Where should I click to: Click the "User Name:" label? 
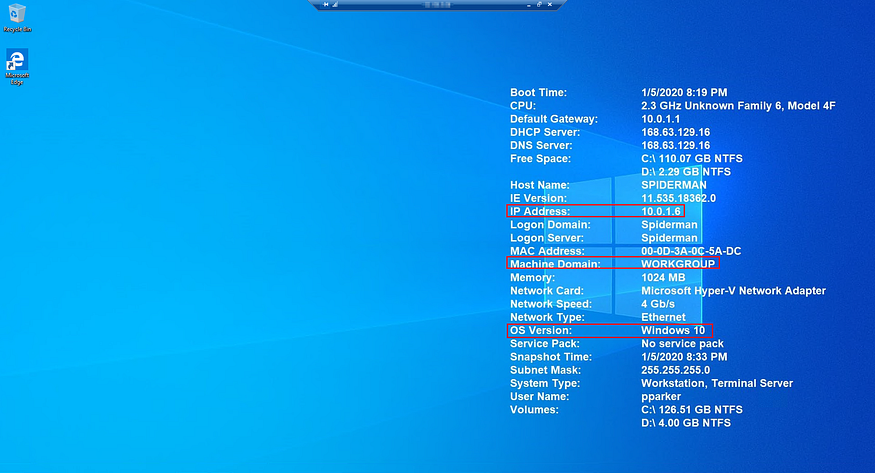click(540, 397)
